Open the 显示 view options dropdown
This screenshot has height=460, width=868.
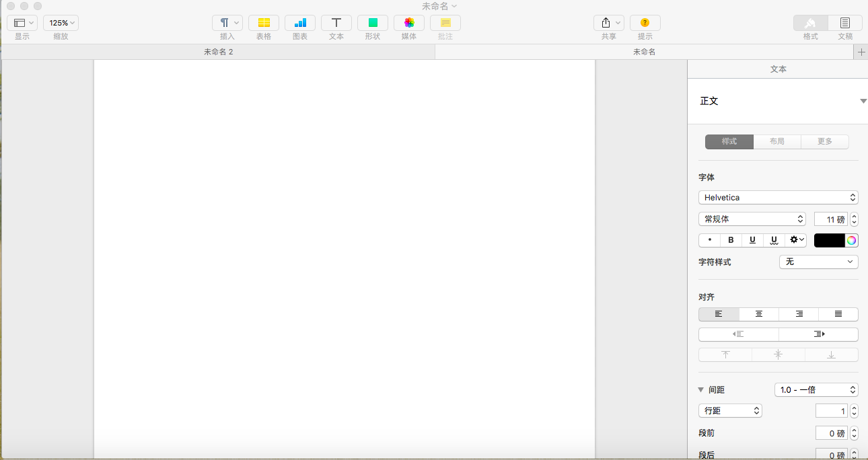(x=22, y=23)
